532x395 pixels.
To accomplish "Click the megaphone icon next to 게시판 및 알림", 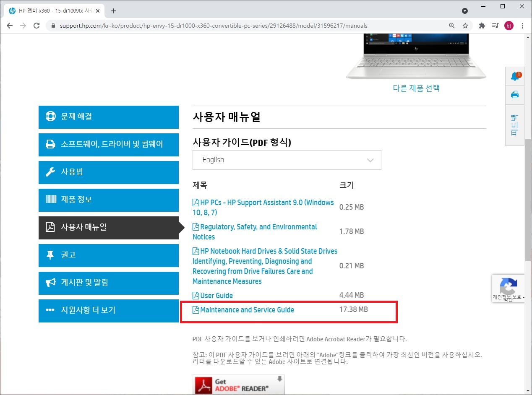I will (x=50, y=283).
